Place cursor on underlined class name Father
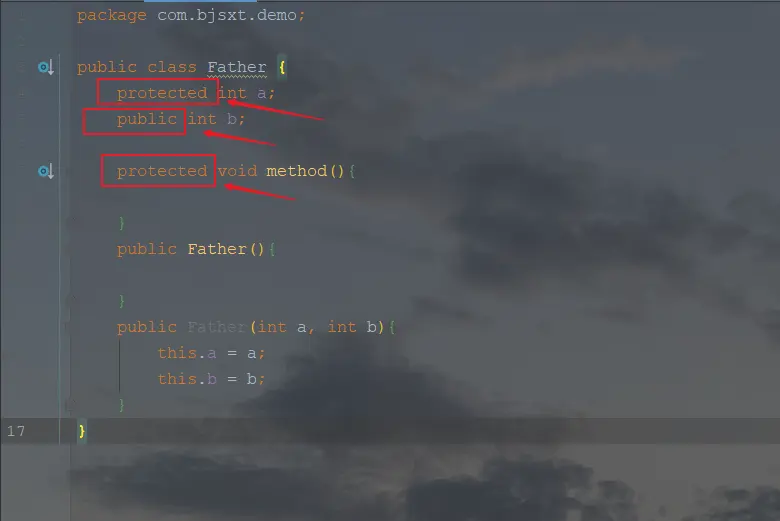 click(x=237, y=67)
